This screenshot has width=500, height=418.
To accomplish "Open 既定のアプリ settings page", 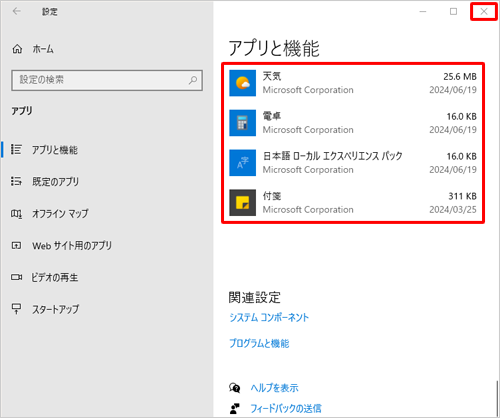I will coord(55,182).
